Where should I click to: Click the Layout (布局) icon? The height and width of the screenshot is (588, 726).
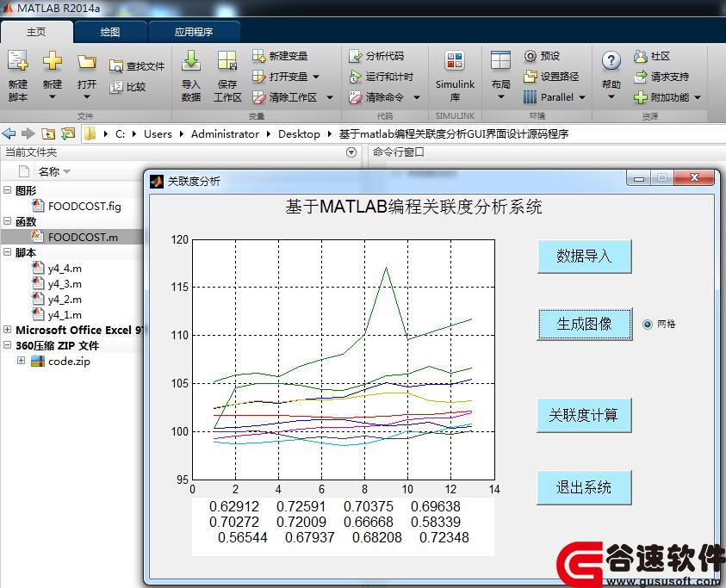pyautogui.click(x=500, y=60)
